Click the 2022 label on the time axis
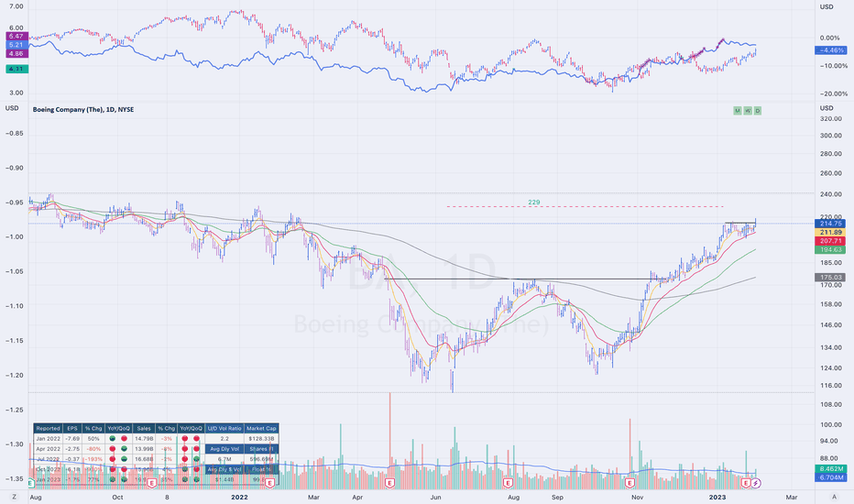 click(239, 497)
